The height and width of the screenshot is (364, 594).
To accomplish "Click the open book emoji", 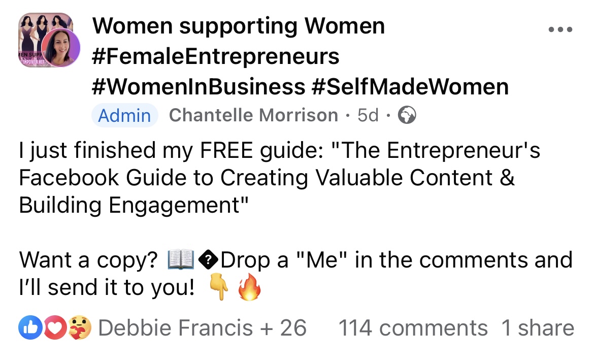I will click(181, 261).
